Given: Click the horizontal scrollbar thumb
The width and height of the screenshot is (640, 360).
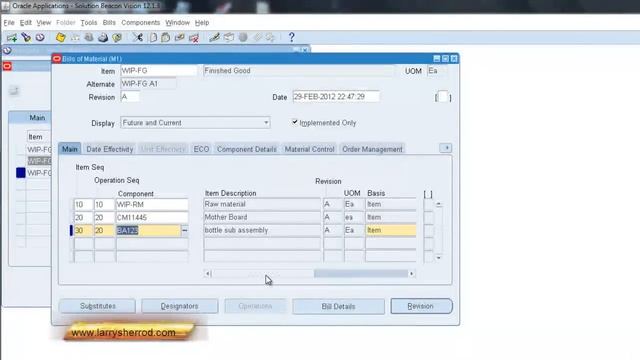Looking at the screenshot, I should 361,273.
